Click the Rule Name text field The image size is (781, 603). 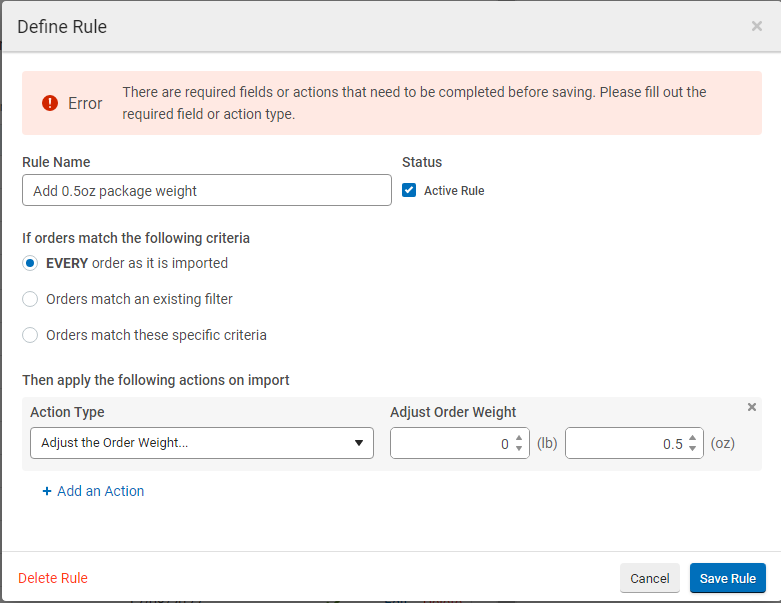point(206,190)
